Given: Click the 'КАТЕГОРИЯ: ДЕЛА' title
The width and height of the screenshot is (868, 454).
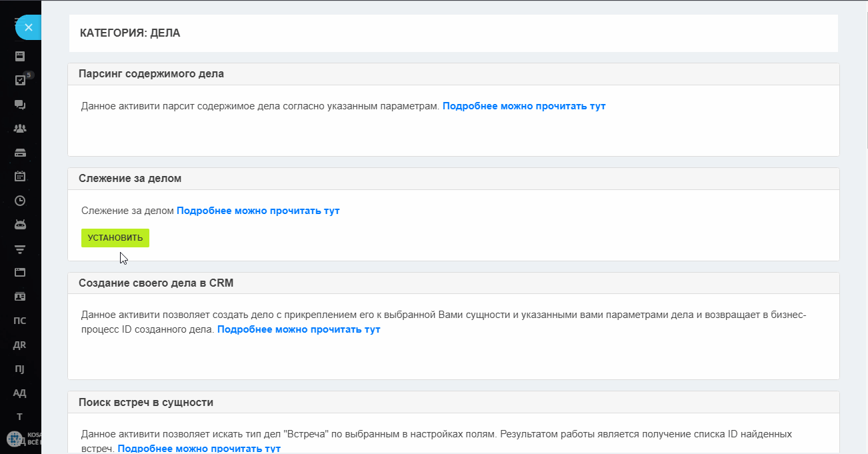Looking at the screenshot, I should [x=130, y=33].
